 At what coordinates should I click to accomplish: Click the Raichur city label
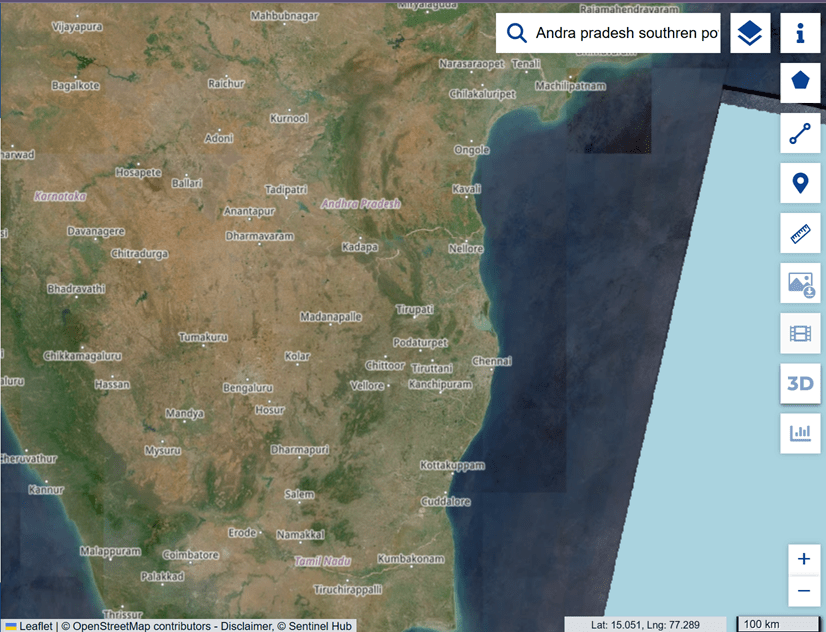pyautogui.click(x=226, y=83)
